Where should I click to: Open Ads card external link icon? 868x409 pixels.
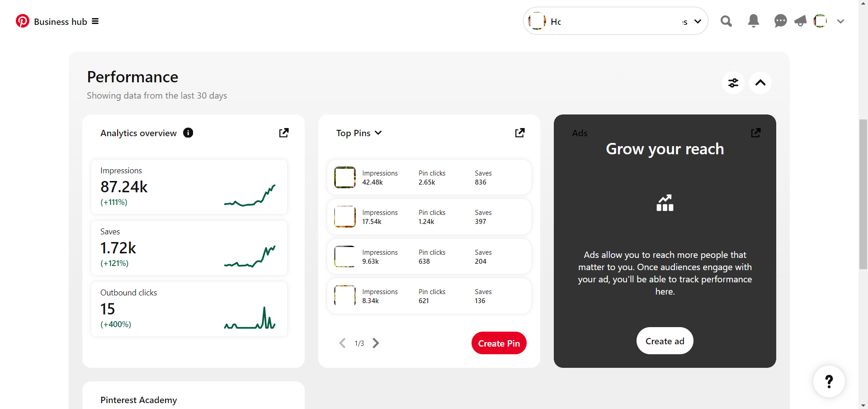(x=756, y=133)
